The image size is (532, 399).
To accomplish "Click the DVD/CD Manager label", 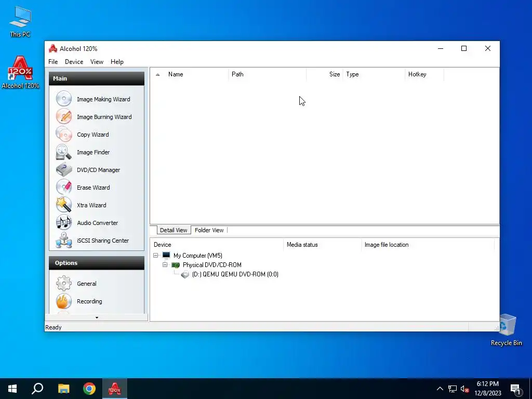I will coord(98,170).
